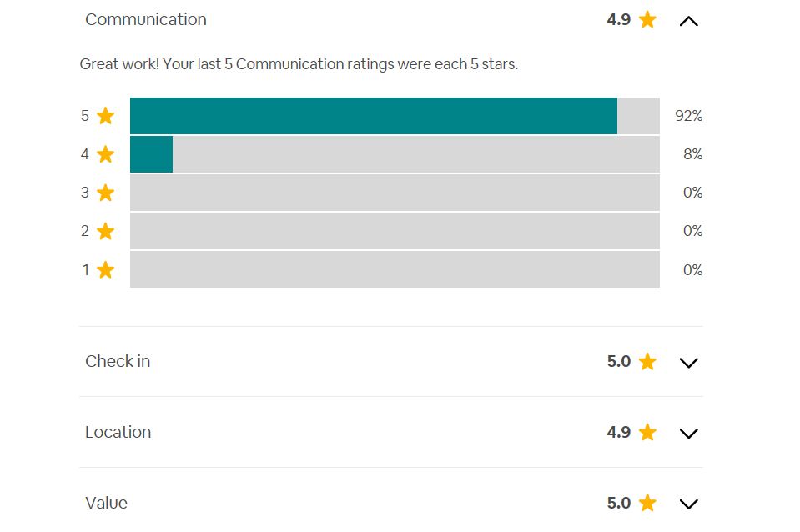This screenshot has height=532, width=800.
Task: Expand the Value ratings chevron
Action: (x=688, y=504)
